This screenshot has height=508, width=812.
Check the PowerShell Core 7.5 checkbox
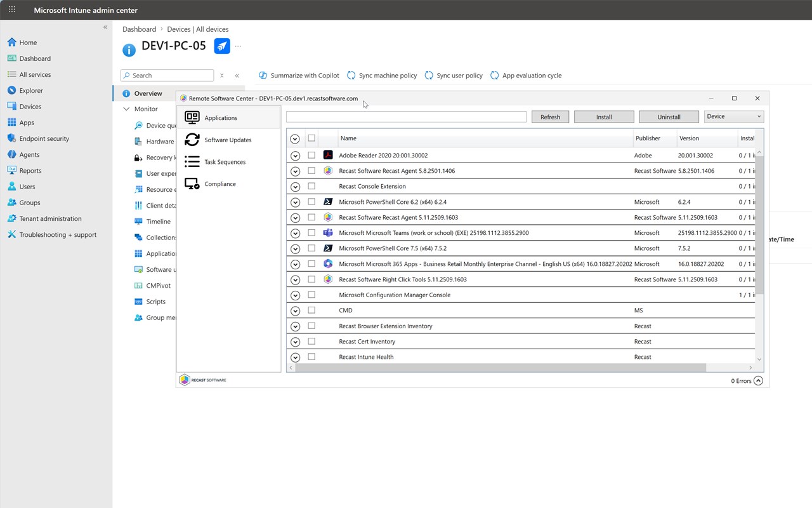point(311,248)
